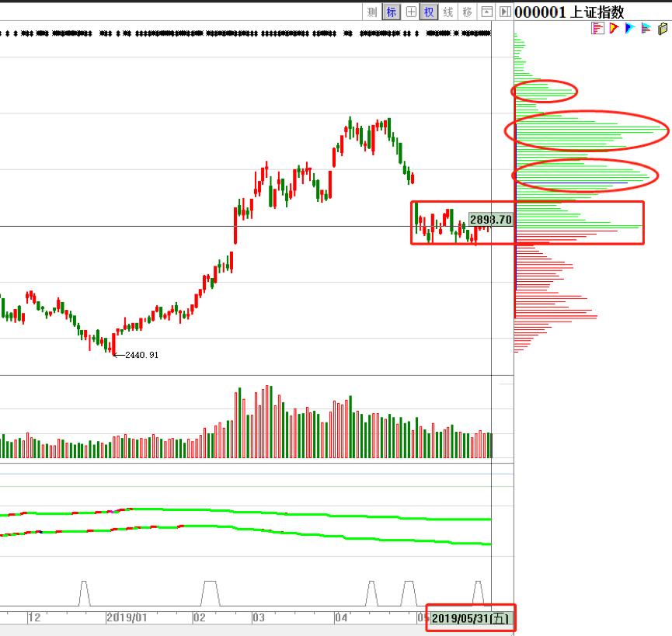The width and height of the screenshot is (672, 636).
Task: Click the 04 month axis label
Action: [x=341, y=617]
